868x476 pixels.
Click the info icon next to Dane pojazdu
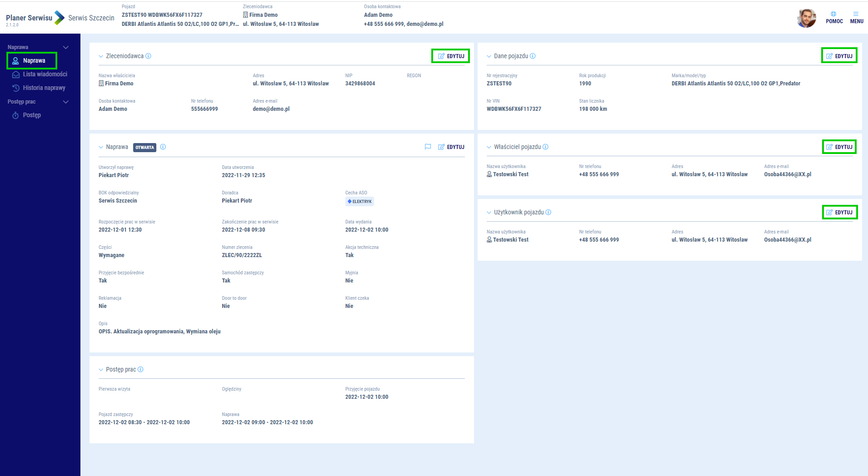point(533,56)
